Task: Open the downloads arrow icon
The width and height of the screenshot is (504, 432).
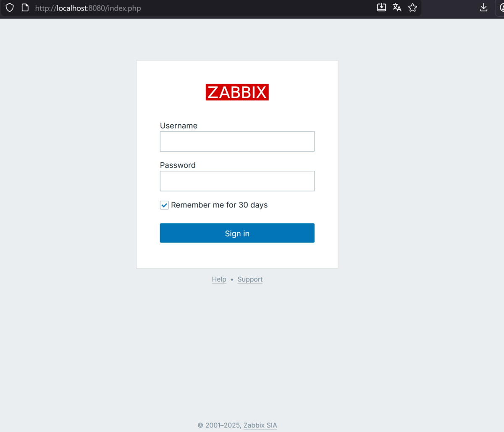Action: point(483,7)
